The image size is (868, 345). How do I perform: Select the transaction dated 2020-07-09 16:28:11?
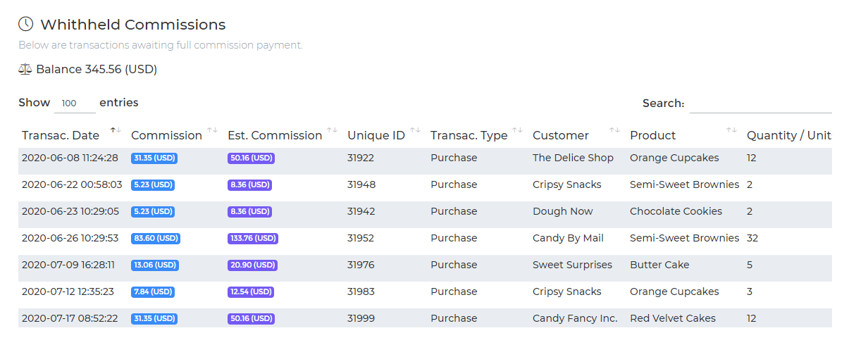425,265
